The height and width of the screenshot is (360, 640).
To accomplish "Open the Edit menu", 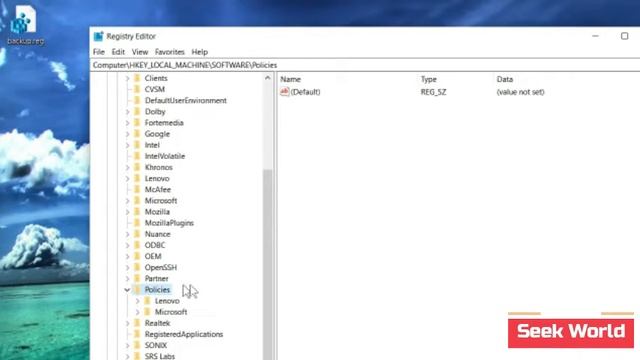I will pyautogui.click(x=118, y=52).
